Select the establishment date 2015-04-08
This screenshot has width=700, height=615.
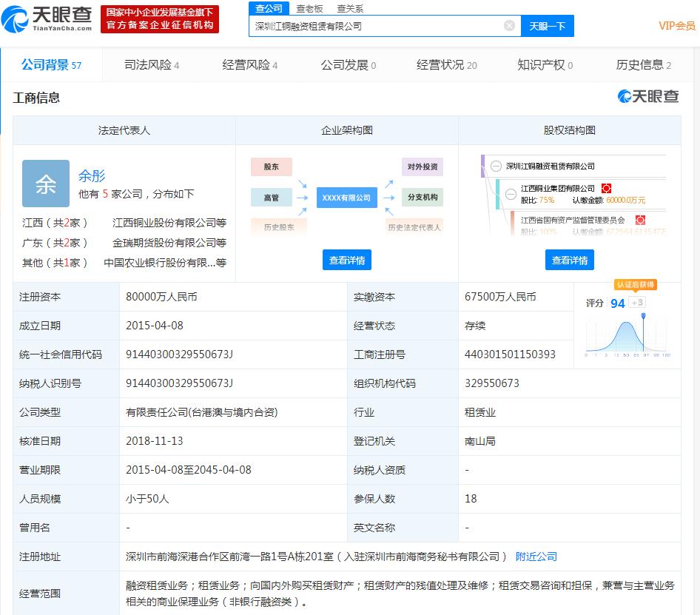[155, 325]
